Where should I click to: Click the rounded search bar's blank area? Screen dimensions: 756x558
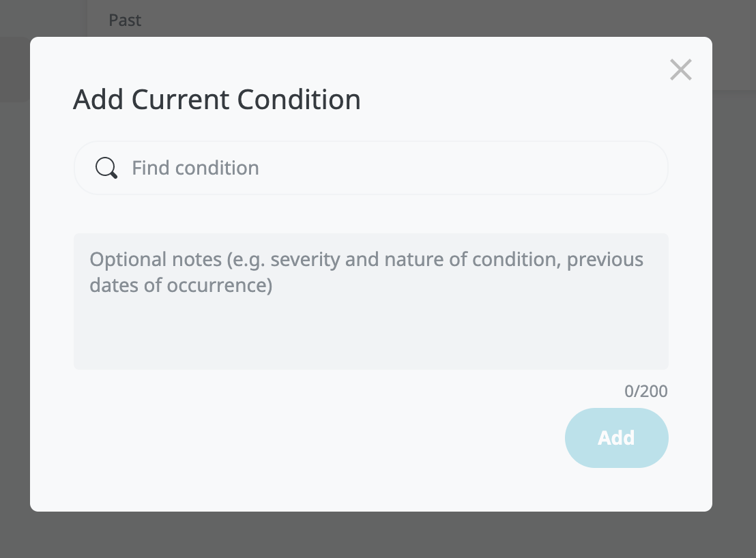point(458,168)
